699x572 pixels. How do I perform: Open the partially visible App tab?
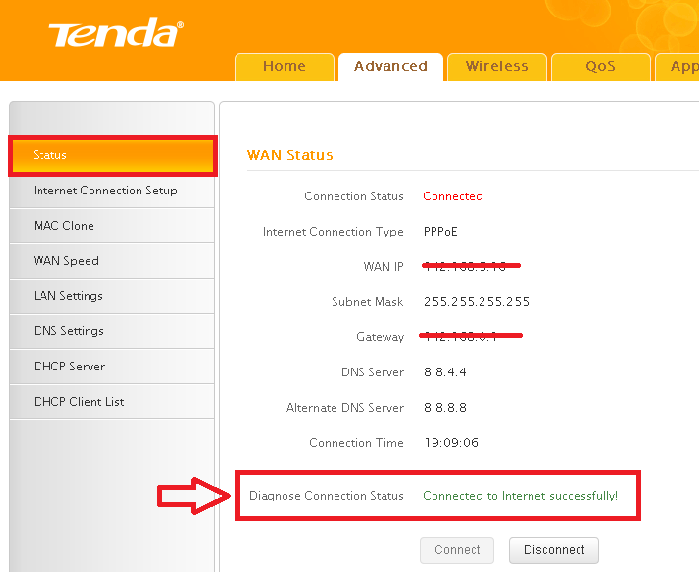(x=678, y=67)
